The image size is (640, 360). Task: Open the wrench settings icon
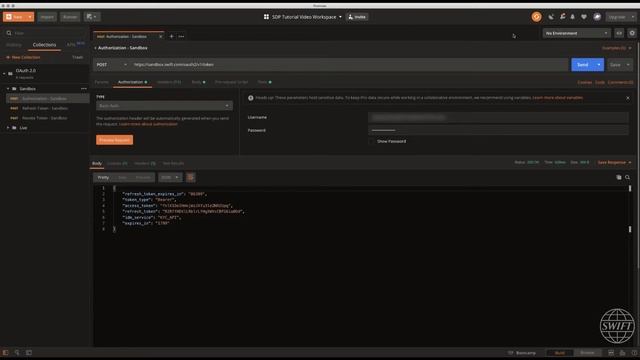pyautogui.click(x=562, y=17)
